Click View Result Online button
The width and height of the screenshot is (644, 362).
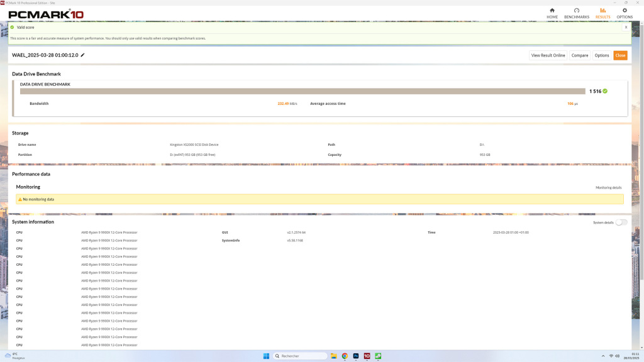(x=548, y=55)
